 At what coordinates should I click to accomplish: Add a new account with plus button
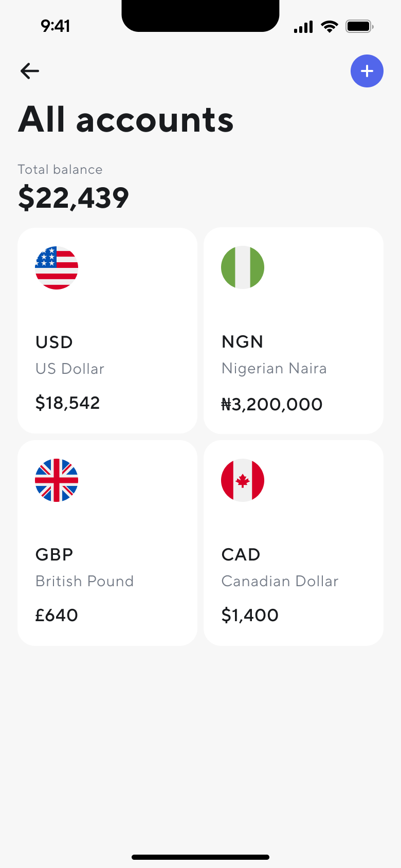click(x=367, y=71)
